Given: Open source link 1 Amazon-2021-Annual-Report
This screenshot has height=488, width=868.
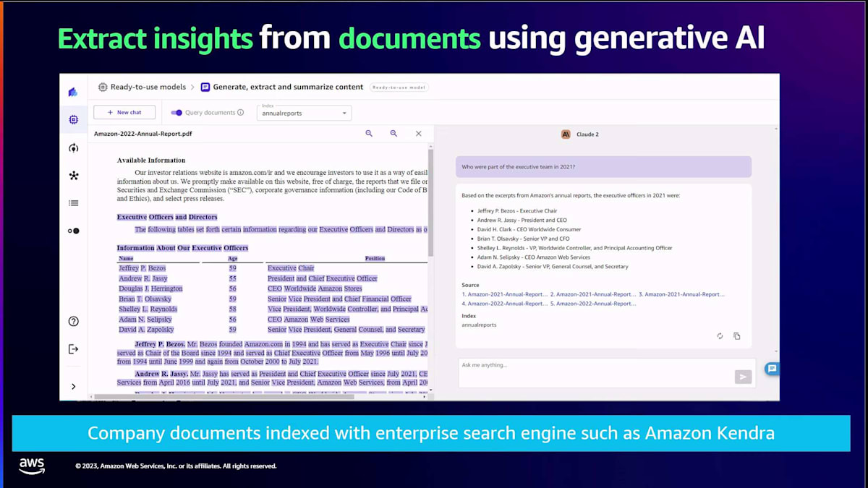Looking at the screenshot, I should pos(505,294).
